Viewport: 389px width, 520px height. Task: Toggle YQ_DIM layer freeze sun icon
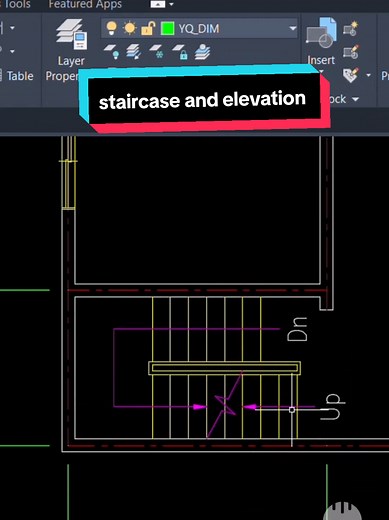(x=129, y=28)
